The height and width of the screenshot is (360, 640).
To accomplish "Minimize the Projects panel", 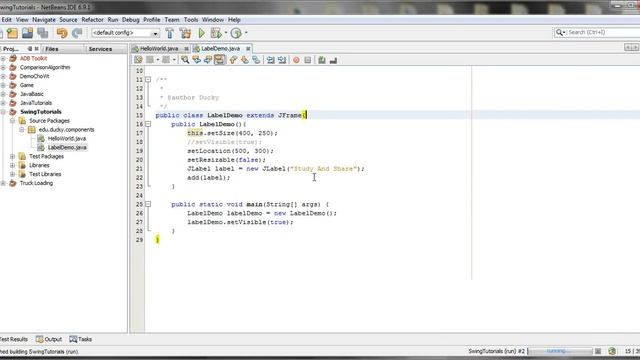I will 30,49.
